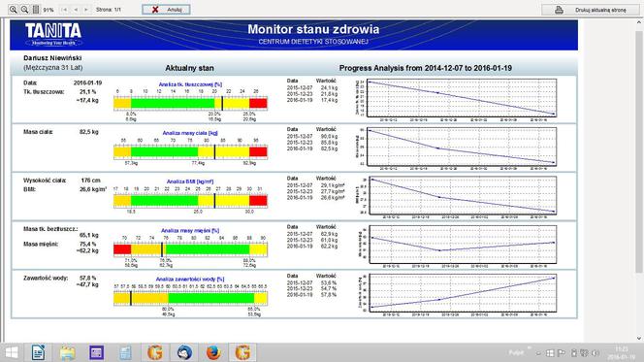Click the 'Monitor stanu zdrowia' title

tap(313, 29)
